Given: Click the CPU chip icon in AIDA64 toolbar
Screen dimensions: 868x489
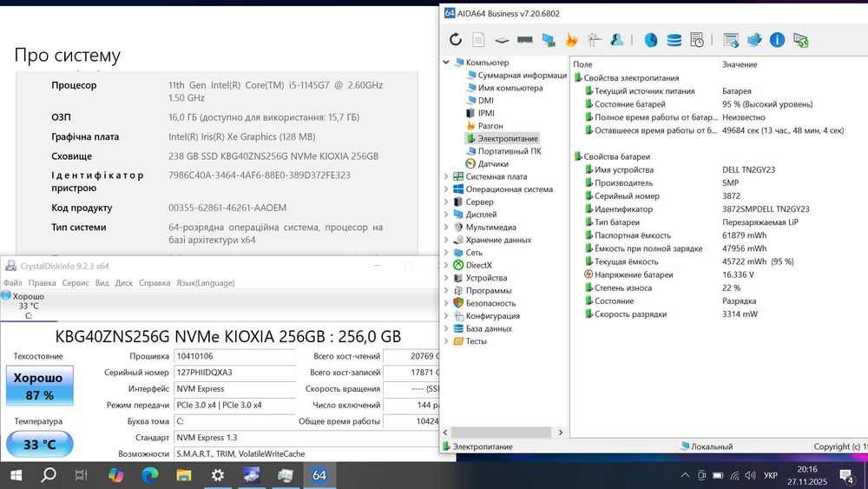Looking at the screenshot, I should [502, 40].
